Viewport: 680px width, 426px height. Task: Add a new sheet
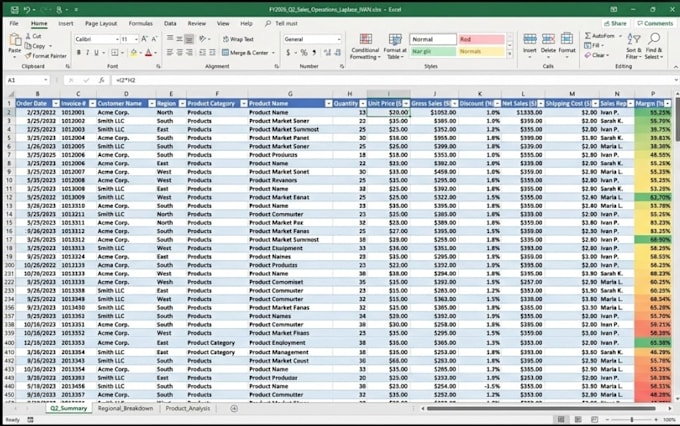click(234, 409)
